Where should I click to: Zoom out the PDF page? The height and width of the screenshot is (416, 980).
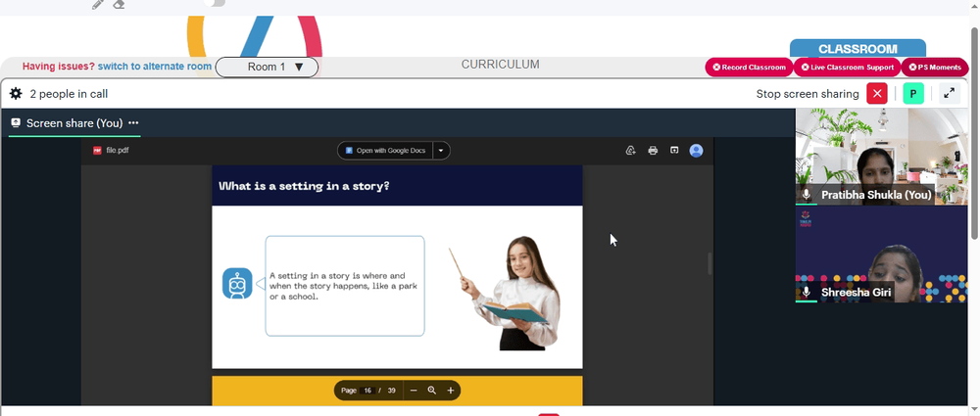coord(414,391)
